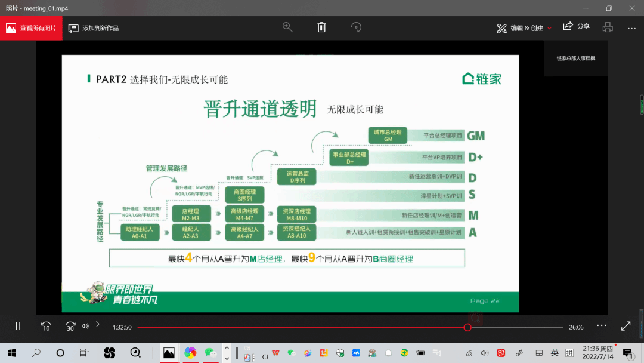Viewport: 644px width, 363px height.
Task: Open more playback options beside 26:06
Action: [x=602, y=326]
